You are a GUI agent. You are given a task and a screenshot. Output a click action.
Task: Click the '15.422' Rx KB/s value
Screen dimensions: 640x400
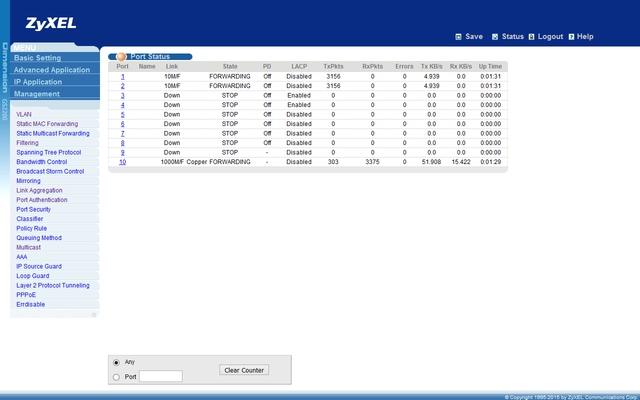point(461,162)
